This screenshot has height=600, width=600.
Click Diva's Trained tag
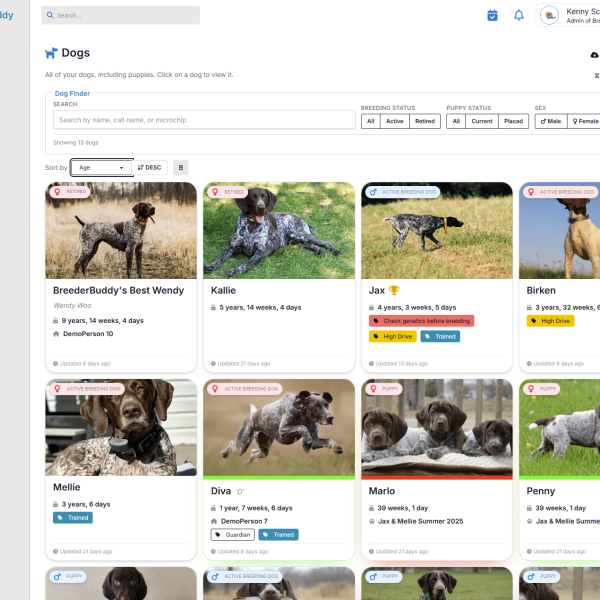tap(279, 535)
